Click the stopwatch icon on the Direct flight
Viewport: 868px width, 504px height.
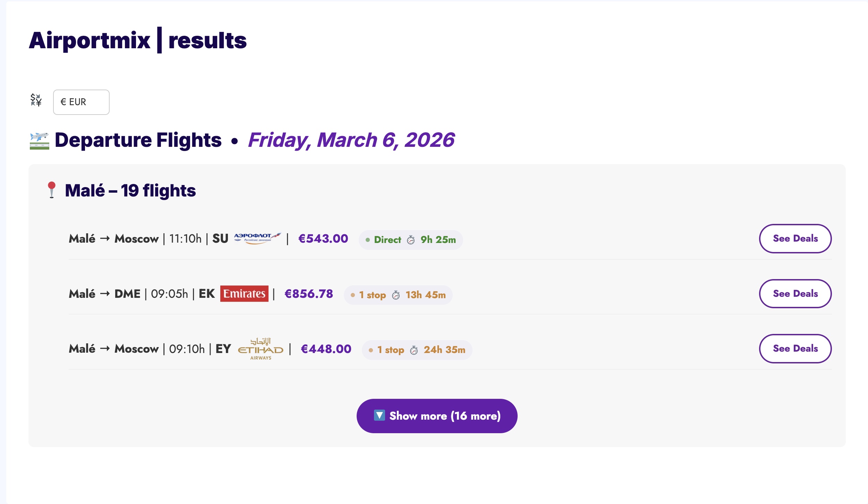pyautogui.click(x=411, y=240)
